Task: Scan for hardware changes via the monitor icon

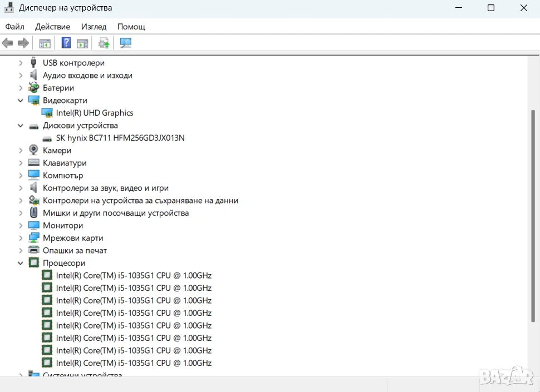Action: tap(126, 43)
